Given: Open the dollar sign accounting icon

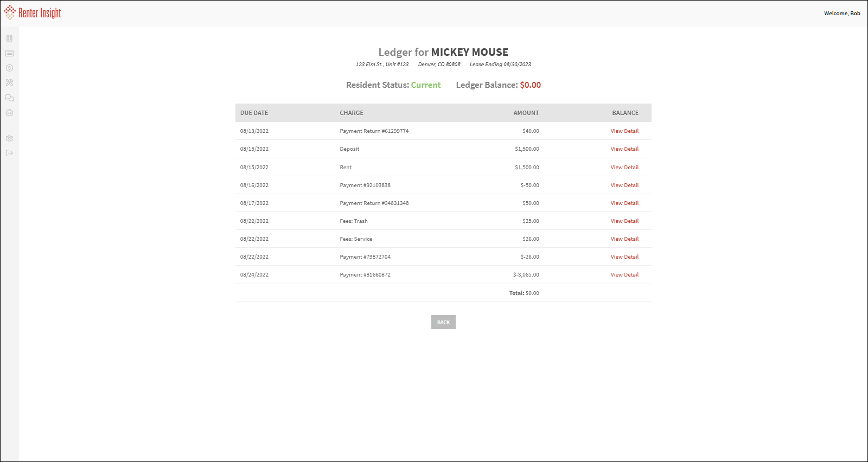Looking at the screenshot, I should coord(9,68).
